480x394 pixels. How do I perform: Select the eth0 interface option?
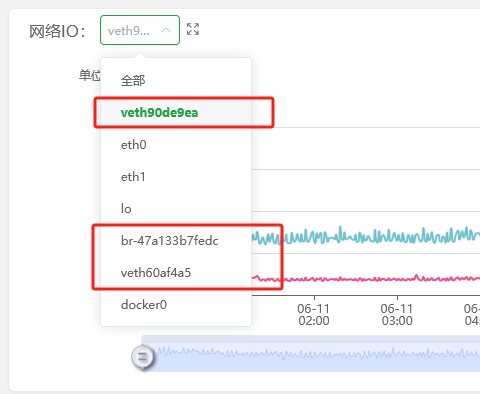176,145
